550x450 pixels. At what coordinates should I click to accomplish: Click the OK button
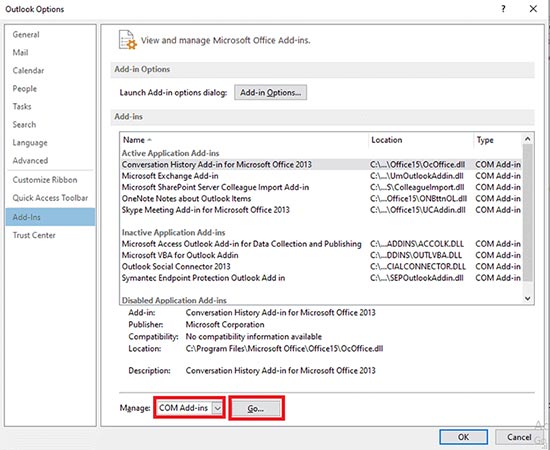(463, 437)
